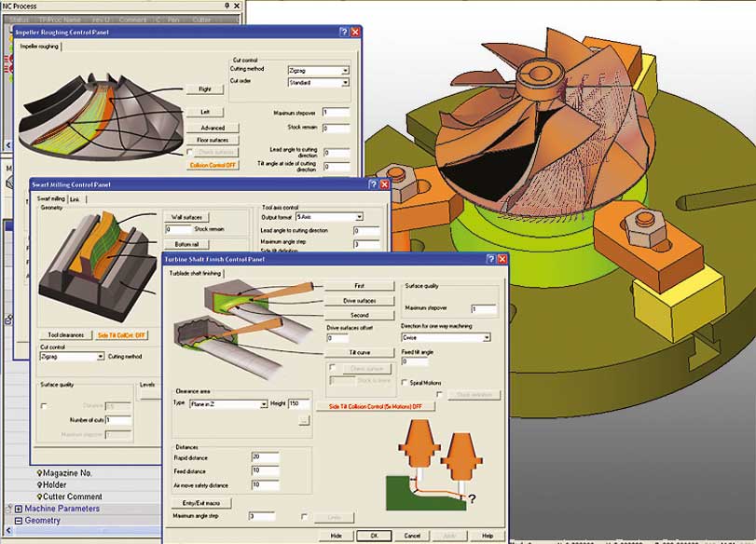Click the Holder lightbulb icon
The width and height of the screenshot is (756, 544).
click(39, 485)
